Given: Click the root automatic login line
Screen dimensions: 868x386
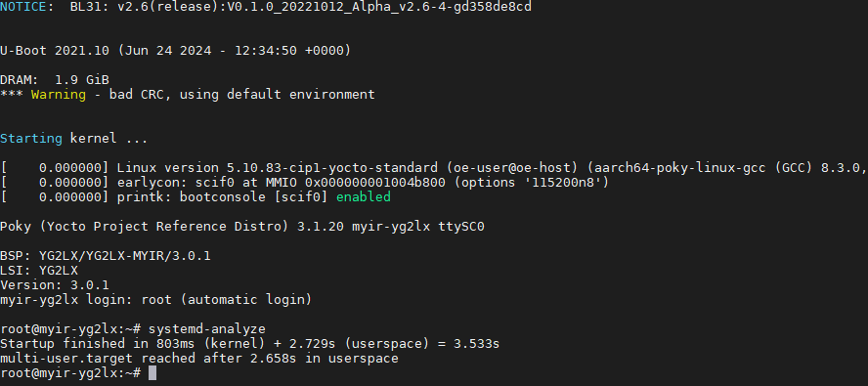Looking at the screenshot, I should tap(156, 300).
